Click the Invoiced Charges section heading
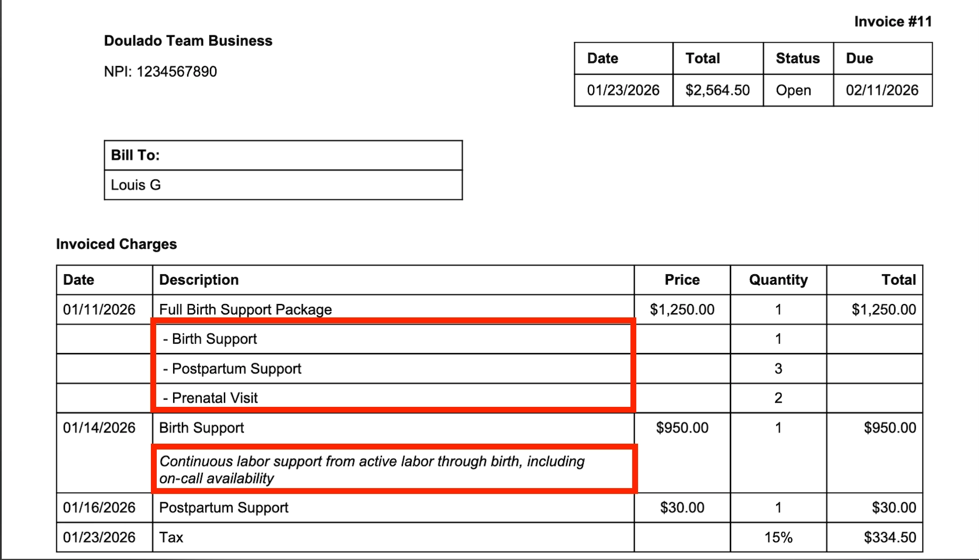979x560 pixels. (116, 244)
